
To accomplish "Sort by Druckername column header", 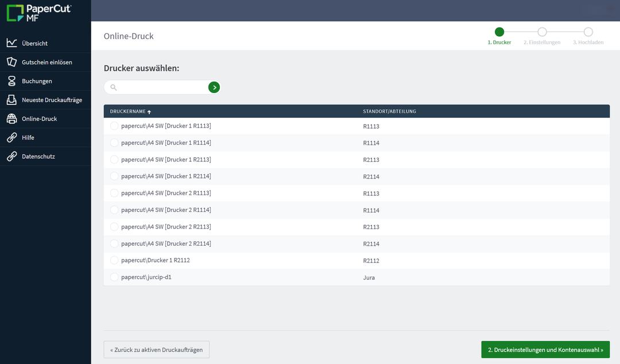I will click(x=127, y=111).
